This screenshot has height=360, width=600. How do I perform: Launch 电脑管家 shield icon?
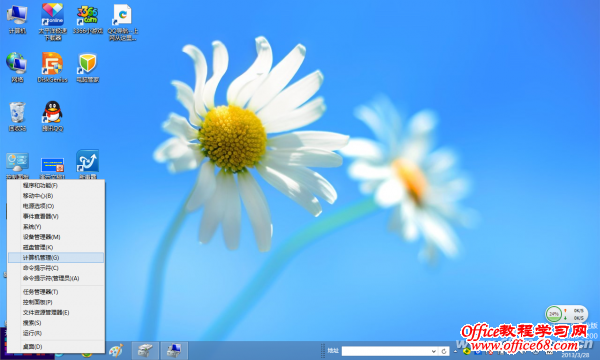click(x=88, y=67)
